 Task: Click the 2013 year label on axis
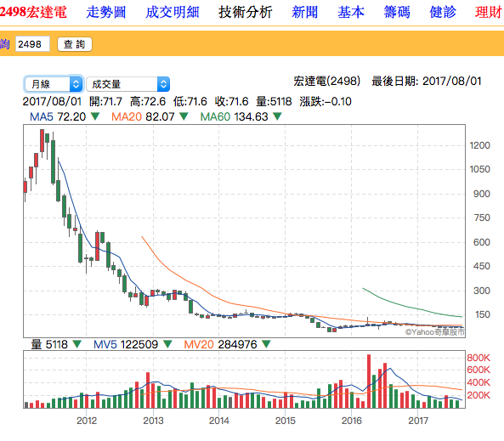click(153, 421)
